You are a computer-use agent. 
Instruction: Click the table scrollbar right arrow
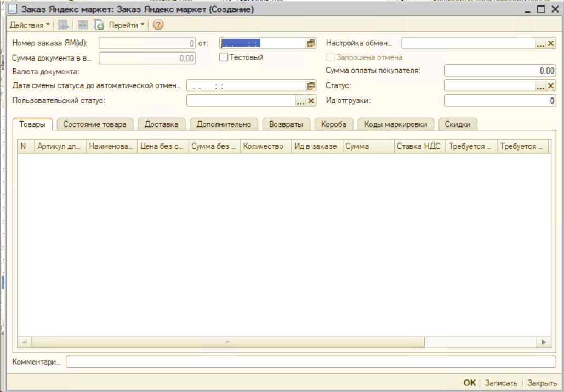(544, 342)
